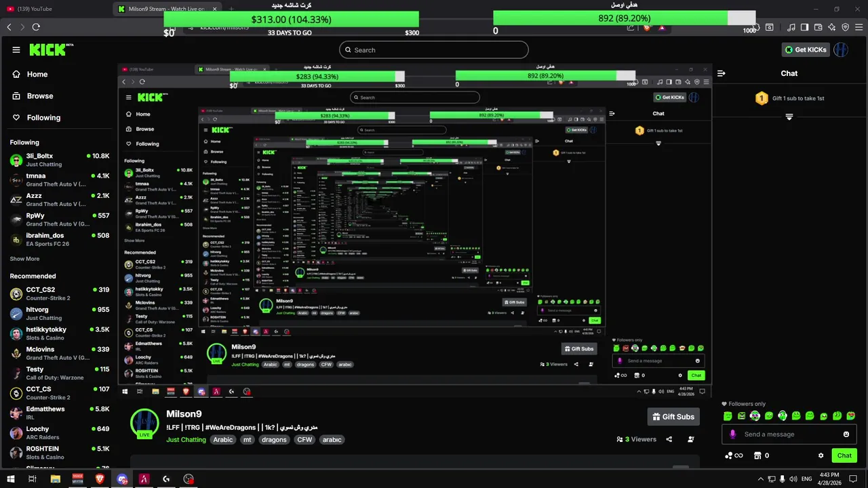Click the mt tag
This screenshot has height=488, width=868.
(248, 440)
